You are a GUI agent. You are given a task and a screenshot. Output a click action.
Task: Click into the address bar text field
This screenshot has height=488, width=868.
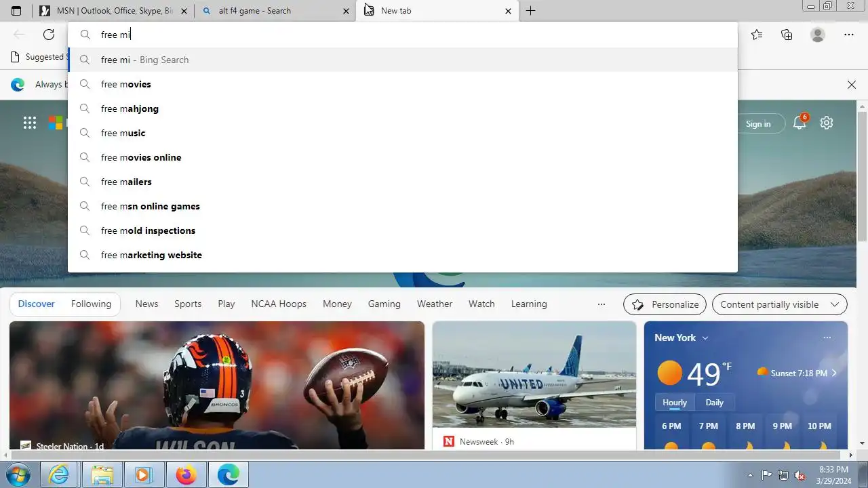pyautogui.click(x=402, y=35)
